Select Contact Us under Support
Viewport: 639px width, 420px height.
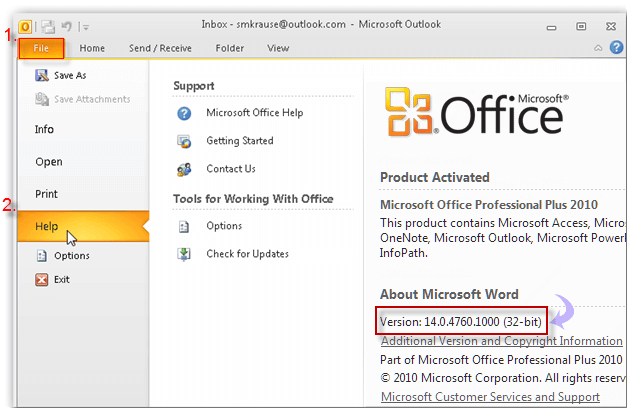point(231,169)
